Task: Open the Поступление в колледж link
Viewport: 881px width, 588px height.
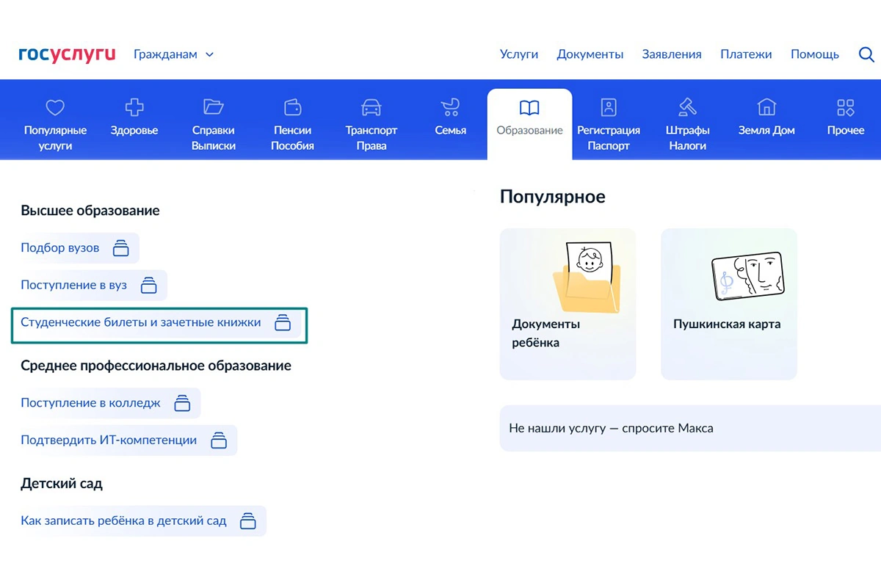Action: pyautogui.click(x=90, y=403)
